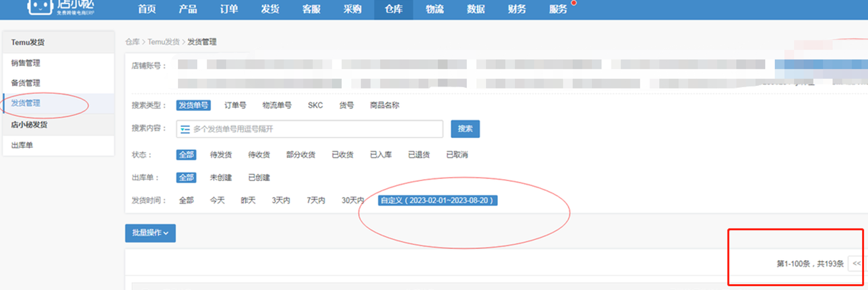Viewport: 868px width, 290px height.
Task: Select search type 货号
Action: pyautogui.click(x=346, y=105)
